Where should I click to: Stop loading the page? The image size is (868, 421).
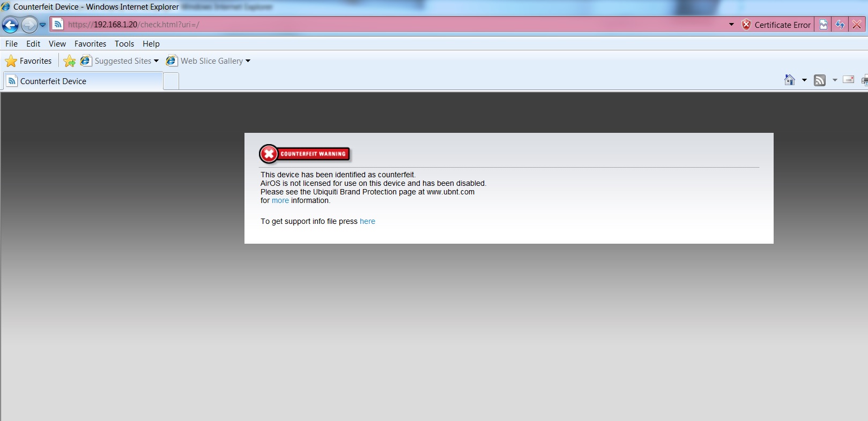(857, 25)
